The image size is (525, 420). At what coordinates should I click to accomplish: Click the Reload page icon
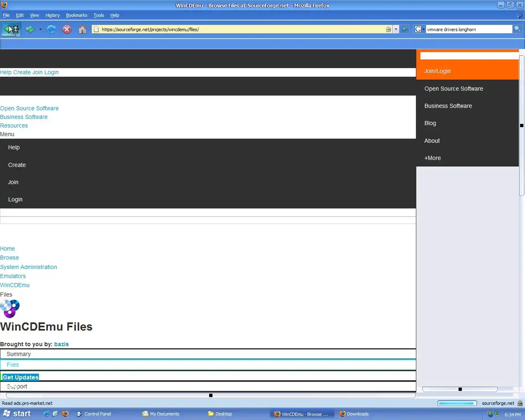coord(51,29)
